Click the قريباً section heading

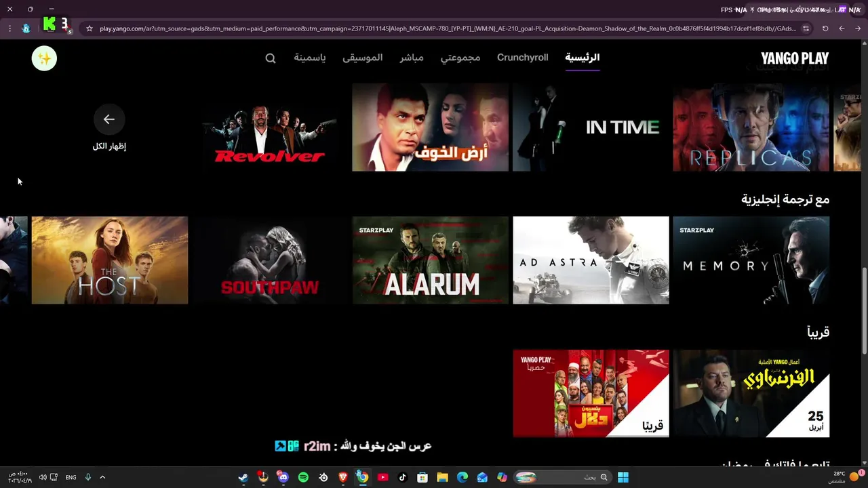click(x=818, y=332)
